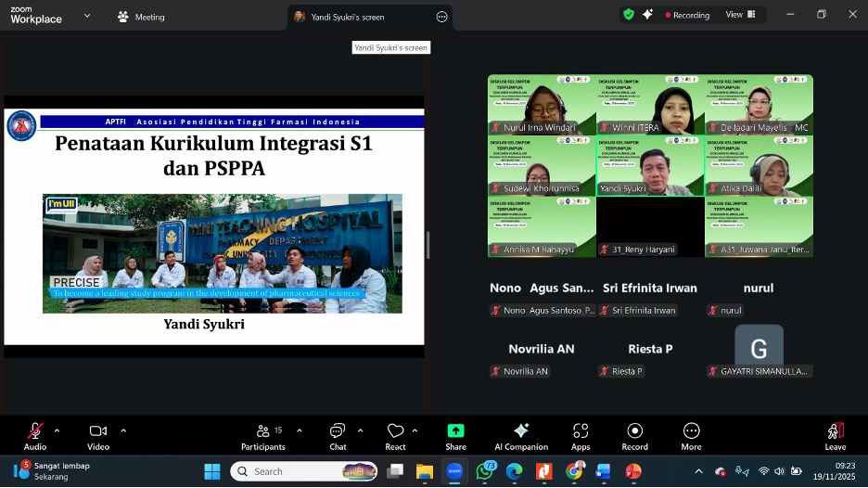868x488 pixels.
Task: Expand the video settings arrow
Action: click(x=123, y=430)
